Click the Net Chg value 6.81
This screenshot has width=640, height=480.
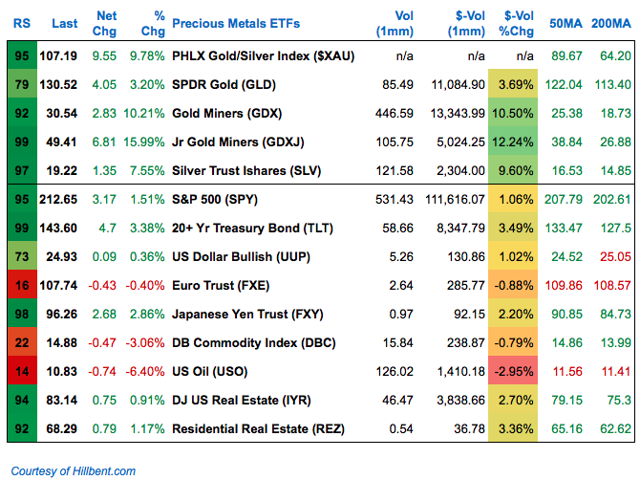tap(104, 142)
